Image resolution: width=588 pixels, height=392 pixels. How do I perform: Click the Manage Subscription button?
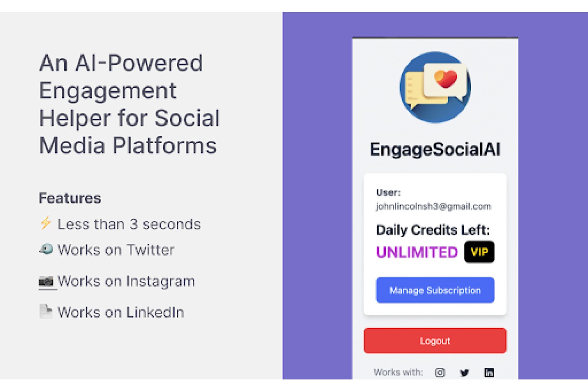435,290
